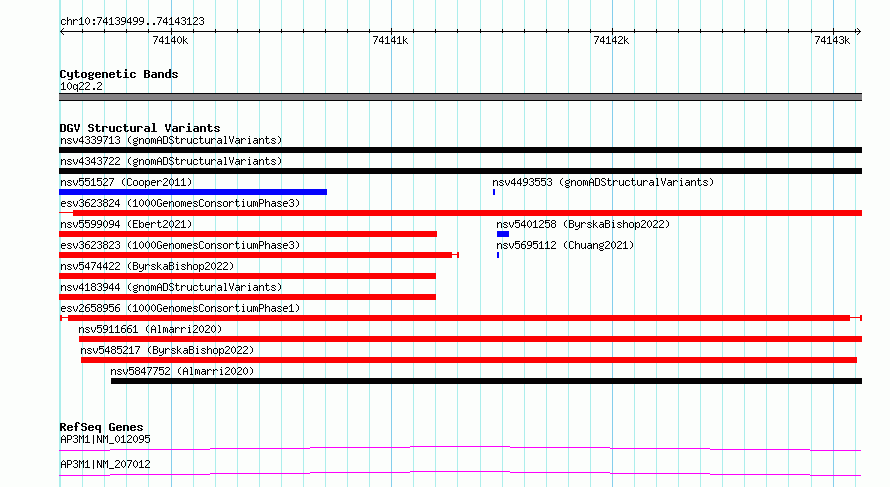
Task: Select the black bar under nsv4343722
Action: [460, 171]
